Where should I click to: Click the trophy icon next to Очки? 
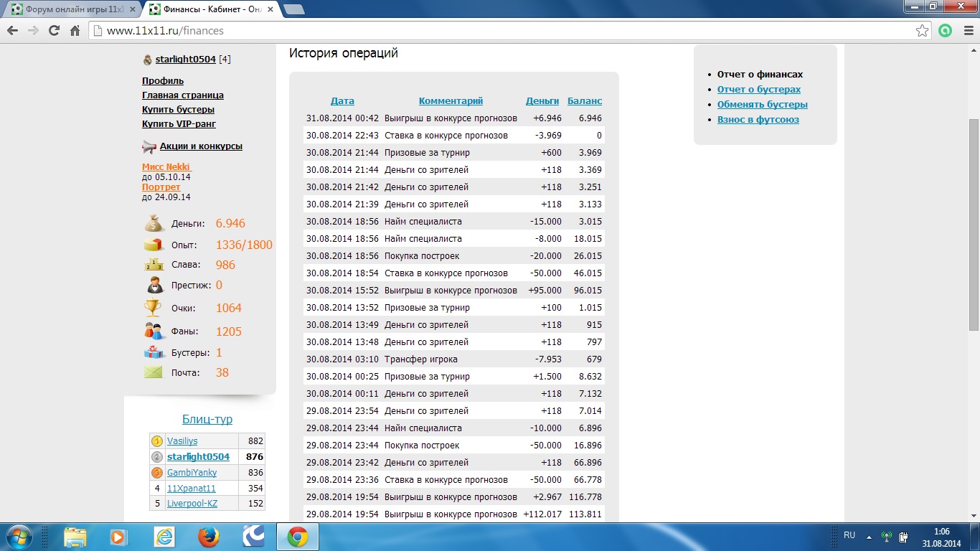pos(153,308)
